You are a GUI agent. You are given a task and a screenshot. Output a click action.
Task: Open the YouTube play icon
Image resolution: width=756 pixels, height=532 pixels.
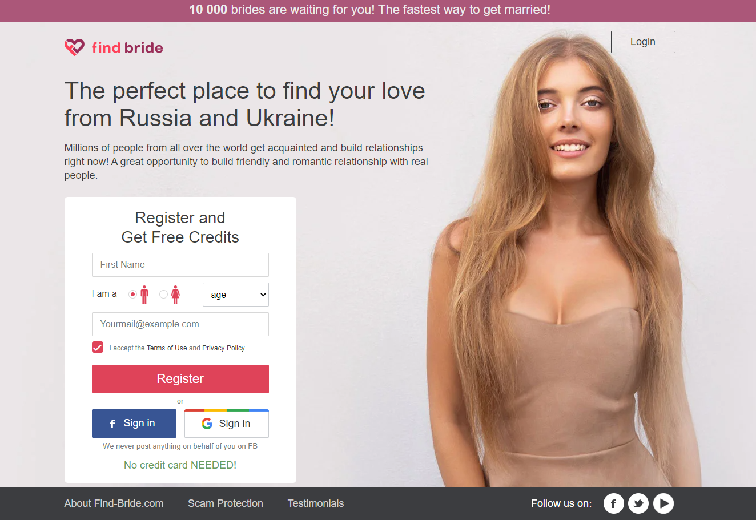point(663,503)
